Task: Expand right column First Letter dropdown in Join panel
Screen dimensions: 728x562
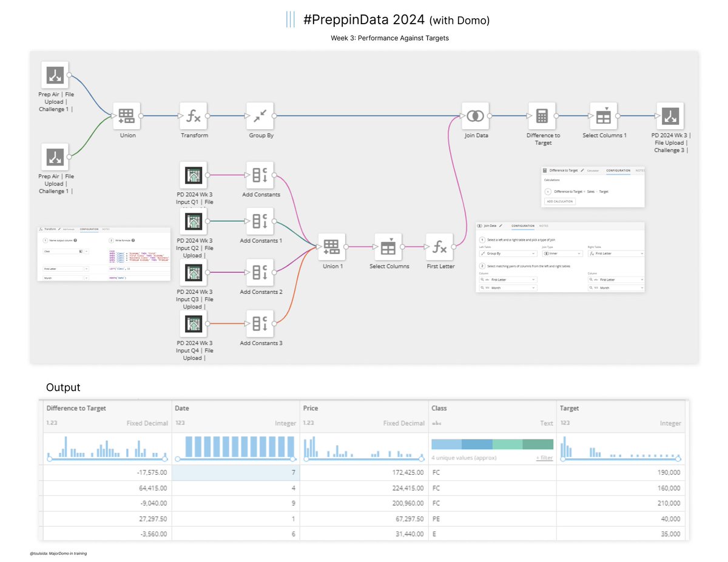Action: pos(616,279)
